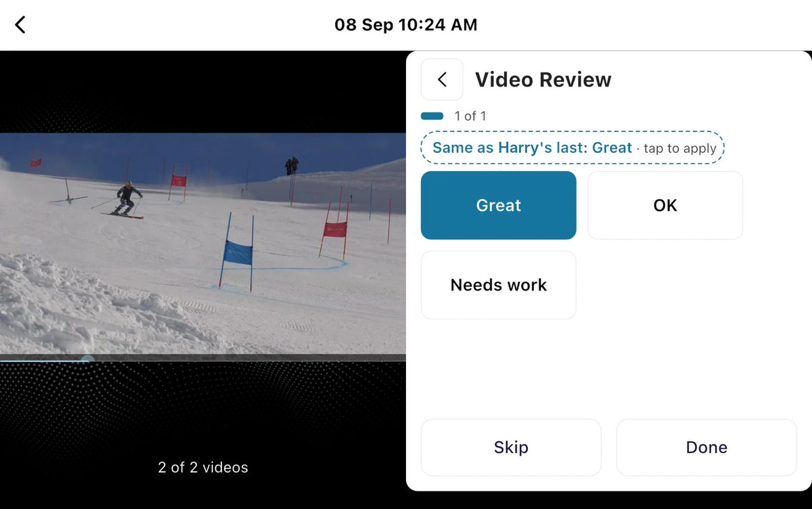
Task: Click back arrow beside Video Review title
Action: click(442, 79)
